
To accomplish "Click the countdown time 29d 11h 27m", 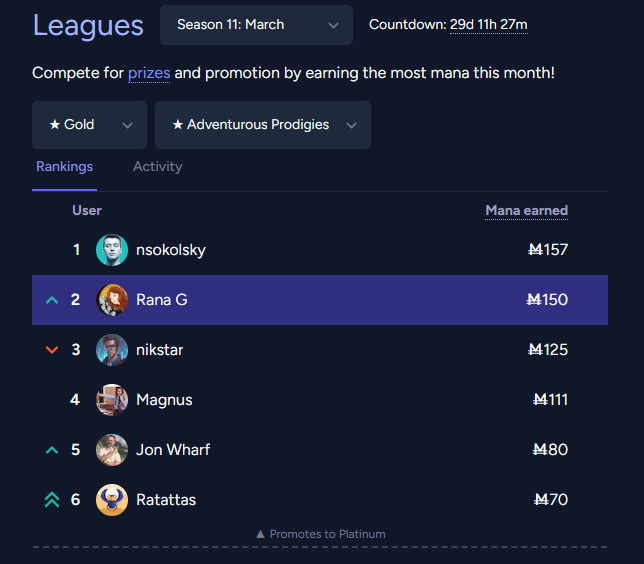I will 489,25.
